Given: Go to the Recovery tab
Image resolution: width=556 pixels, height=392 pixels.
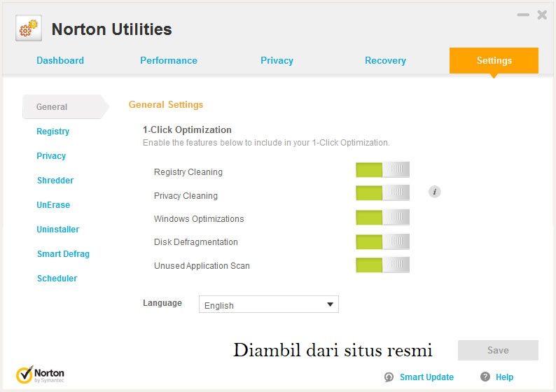Looking at the screenshot, I should pos(385,61).
